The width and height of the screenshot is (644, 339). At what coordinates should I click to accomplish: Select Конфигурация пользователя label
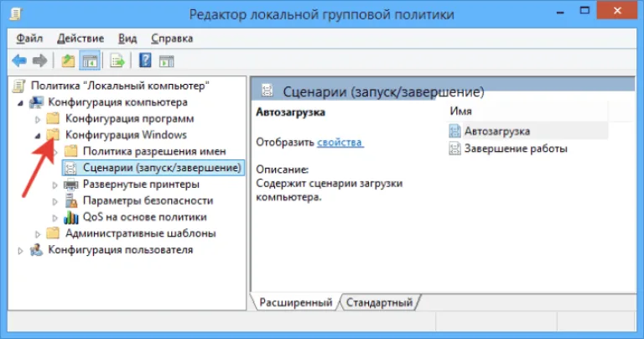(x=121, y=249)
